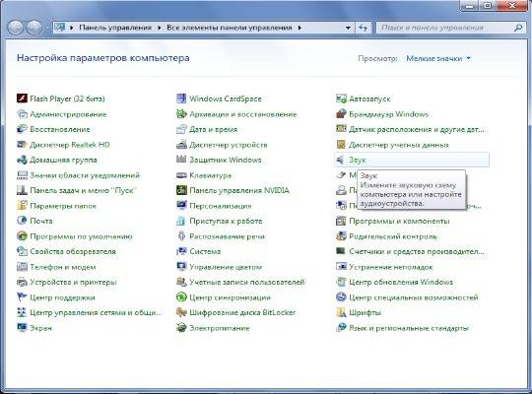Viewport: 532px width, 394px height.
Task: Click the search magnifier icon
Action: point(518,28)
